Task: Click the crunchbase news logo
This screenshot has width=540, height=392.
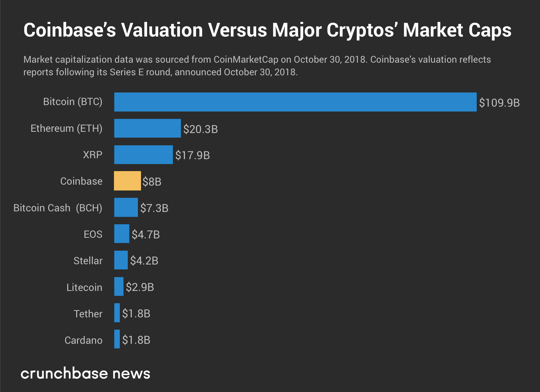Action: click(x=85, y=374)
